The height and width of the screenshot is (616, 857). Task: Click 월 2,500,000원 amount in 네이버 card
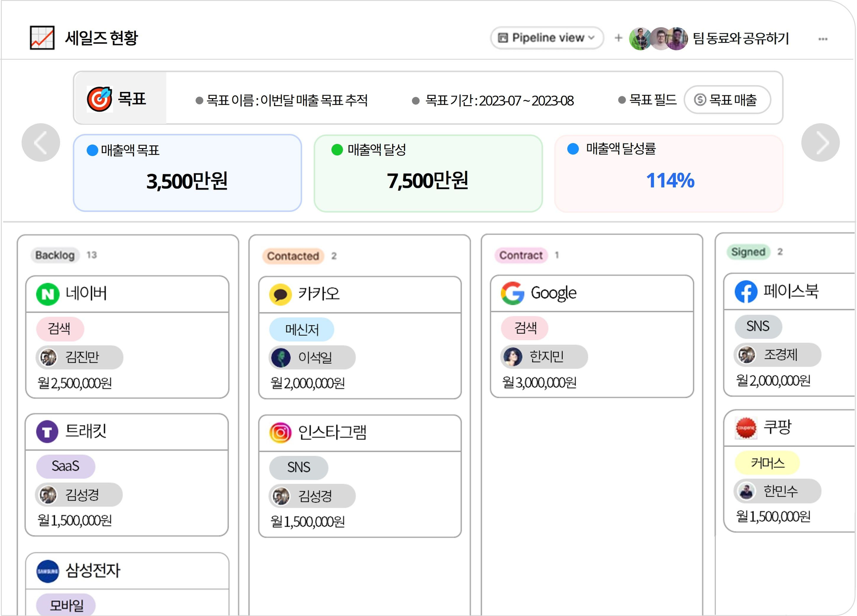(x=75, y=383)
